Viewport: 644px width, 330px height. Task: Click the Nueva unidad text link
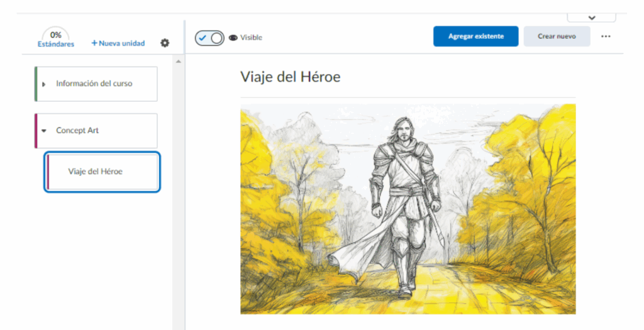[x=121, y=43]
